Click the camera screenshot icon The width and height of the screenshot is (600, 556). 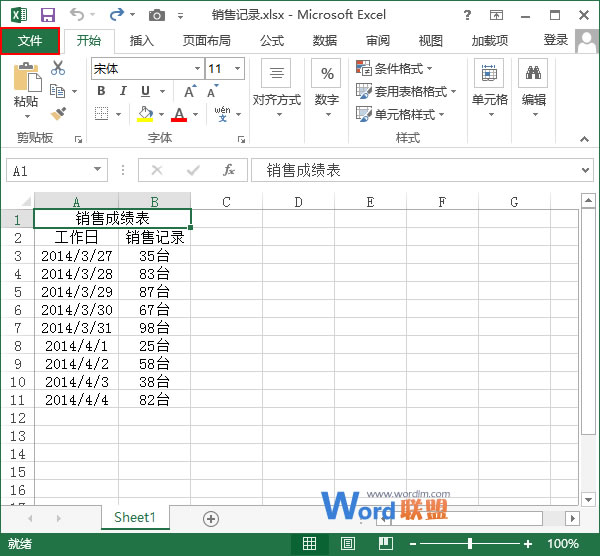[x=157, y=15]
